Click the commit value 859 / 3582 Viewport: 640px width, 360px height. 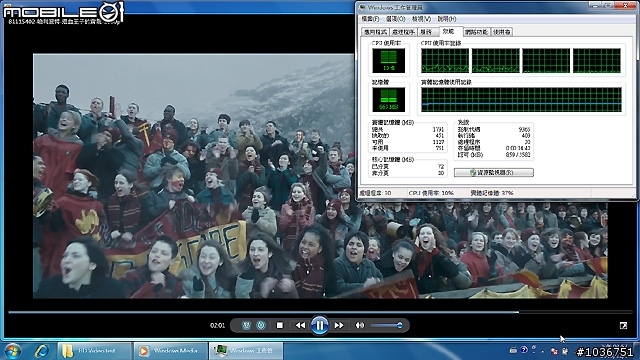coord(518,155)
